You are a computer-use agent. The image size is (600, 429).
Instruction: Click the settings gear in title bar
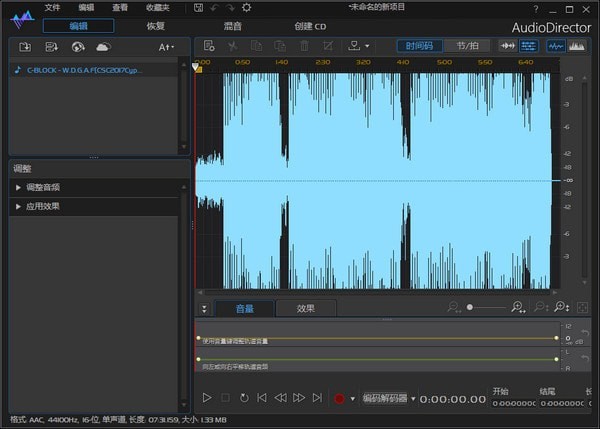click(x=247, y=8)
